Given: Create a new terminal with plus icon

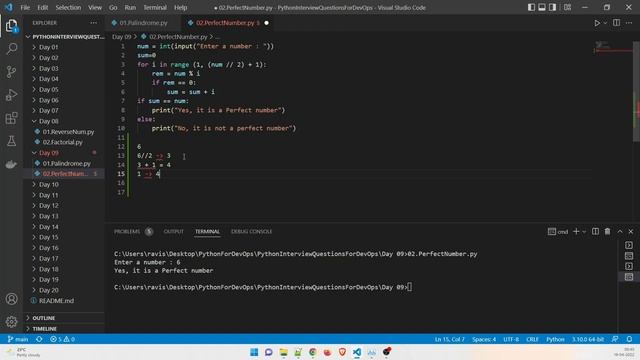Looking at the screenshot, I should click(x=576, y=231).
